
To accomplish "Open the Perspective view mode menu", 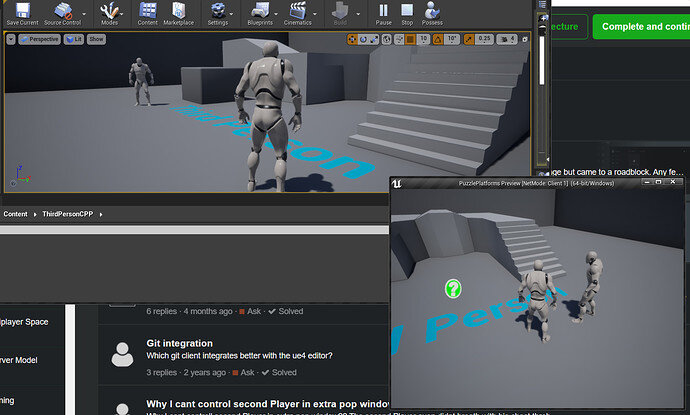I will 40,39.
